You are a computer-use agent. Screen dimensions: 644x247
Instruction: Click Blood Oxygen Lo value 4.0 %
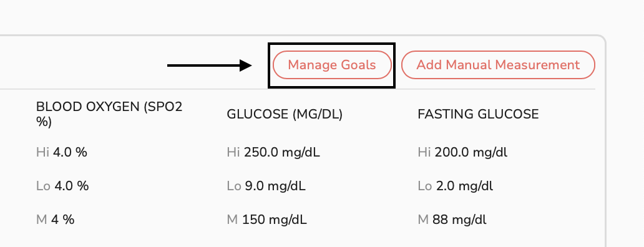pos(72,186)
